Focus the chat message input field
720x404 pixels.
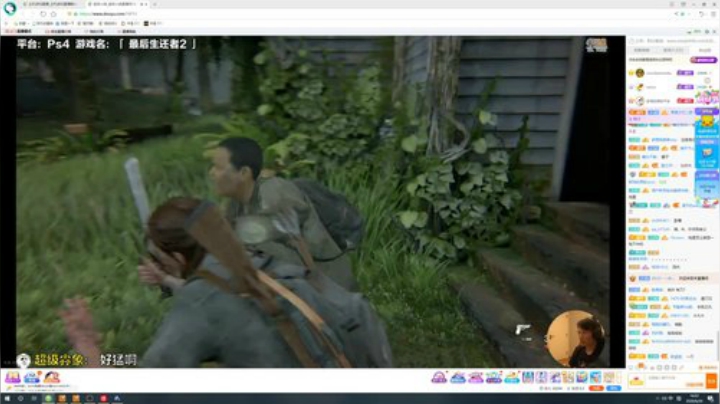(676, 381)
